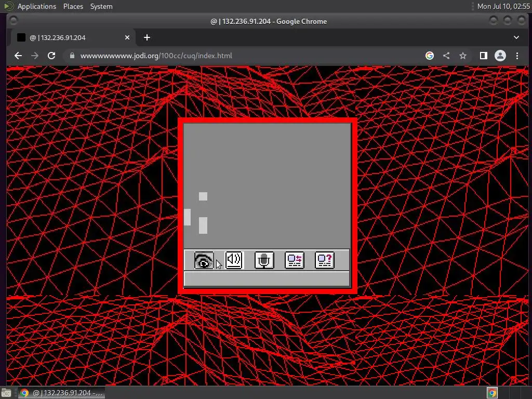Open the Places menu

73,6
